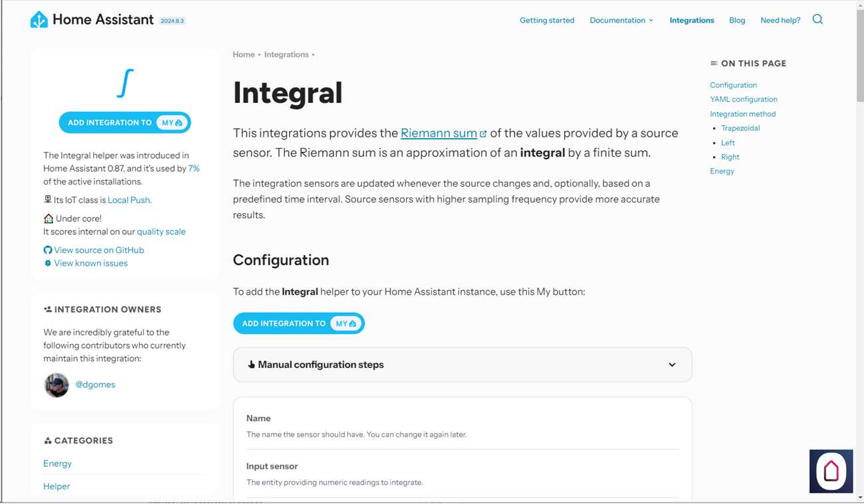The width and height of the screenshot is (864, 504).
Task: Click the integral symbol integration icon
Action: 125,83
